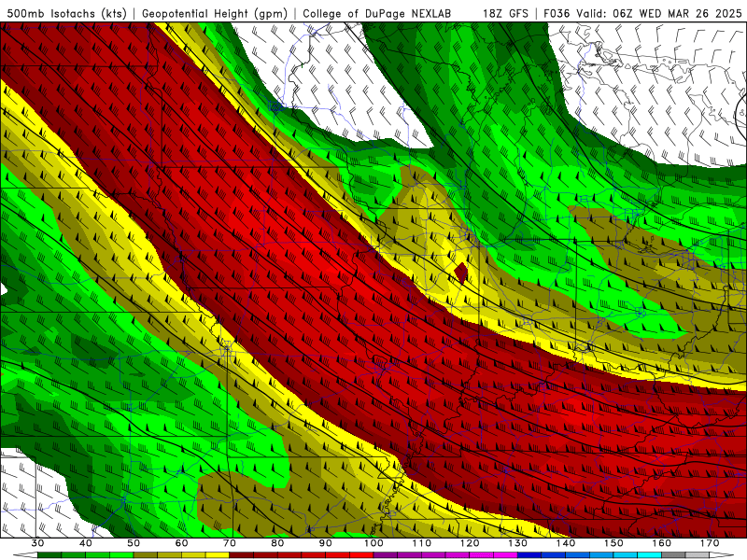Click the 40 label on the color scale
Viewport: 747px width, 560px height.
coord(86,543)
